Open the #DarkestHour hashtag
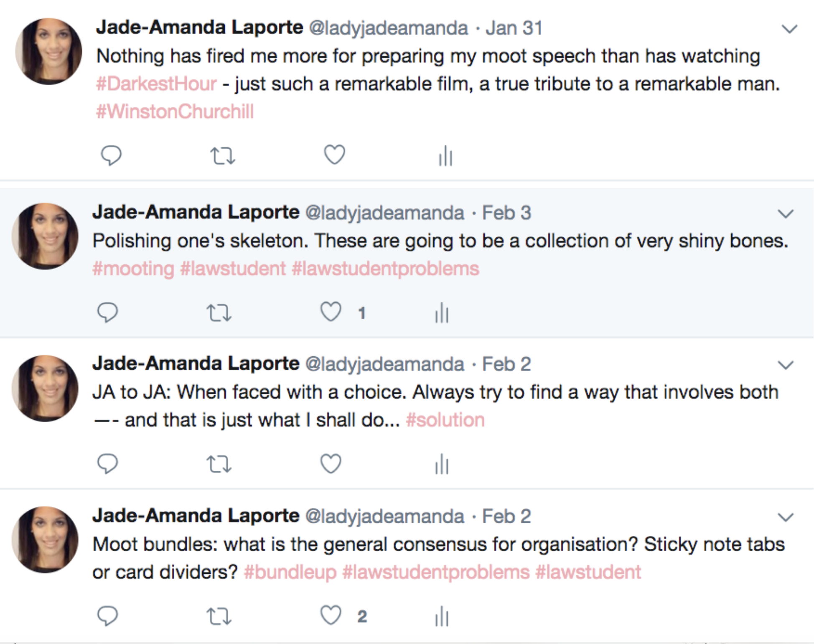 (x=156, y=84)
